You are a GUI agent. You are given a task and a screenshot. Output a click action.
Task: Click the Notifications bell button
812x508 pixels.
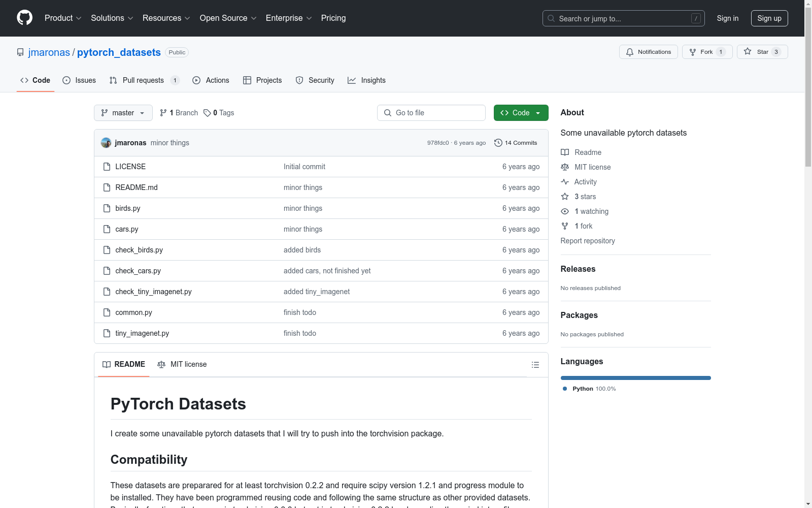pos(648,52)
